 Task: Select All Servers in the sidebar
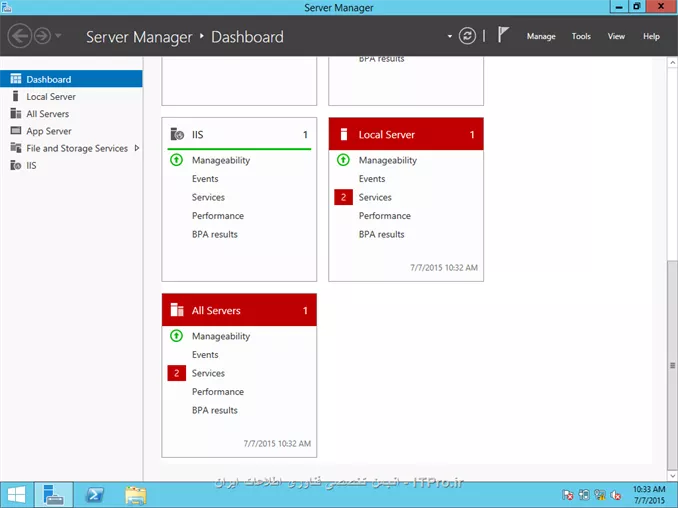coord(71,114)
